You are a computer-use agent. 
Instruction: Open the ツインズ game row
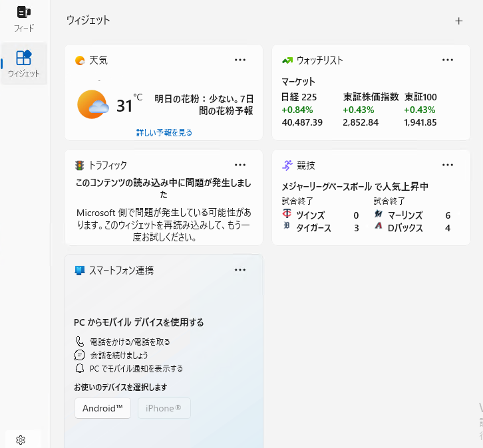click(321, 215)
